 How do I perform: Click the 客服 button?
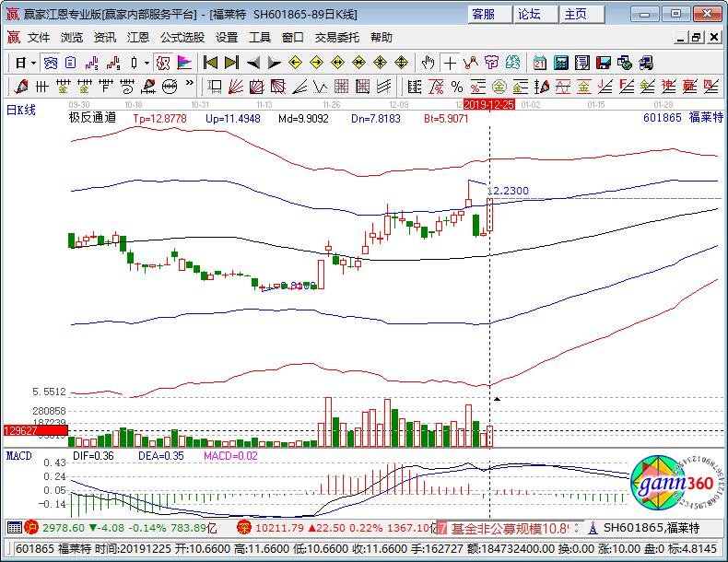(x=489, y=14)
